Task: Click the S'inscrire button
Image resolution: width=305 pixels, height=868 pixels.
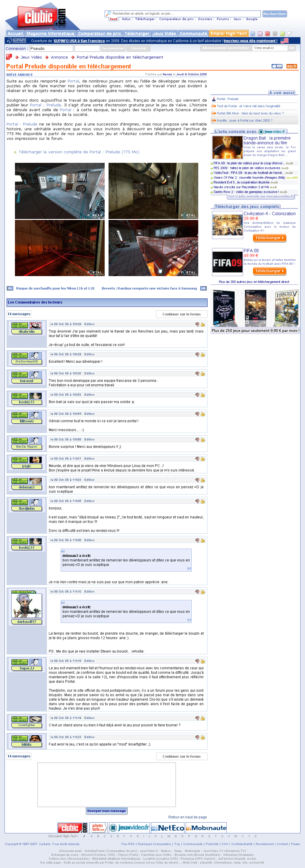Action: click(x=138, y=48)
